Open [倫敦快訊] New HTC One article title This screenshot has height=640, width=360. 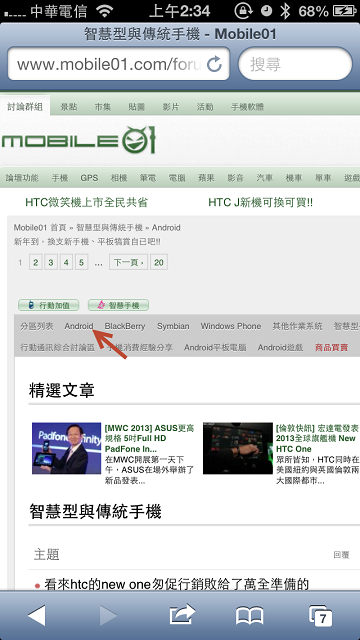point(317,438)
